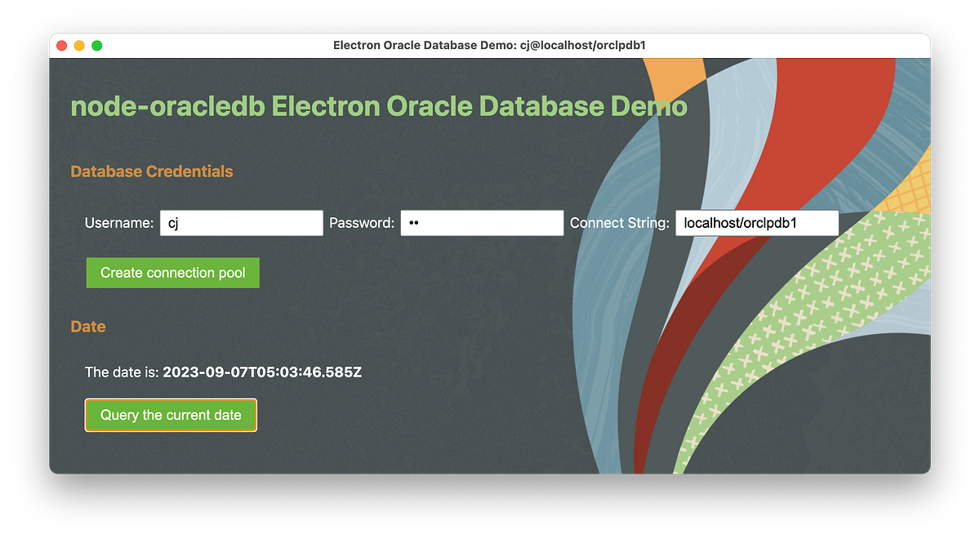Click the yellow minimize traffic light

[x=78, y=46]
